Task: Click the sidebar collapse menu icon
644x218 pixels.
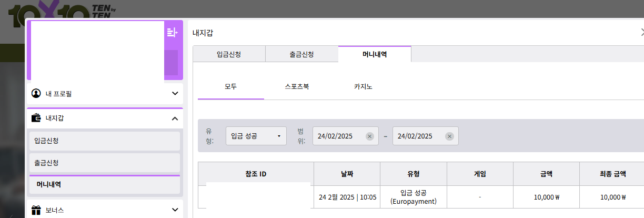Action: pos(172,33)
